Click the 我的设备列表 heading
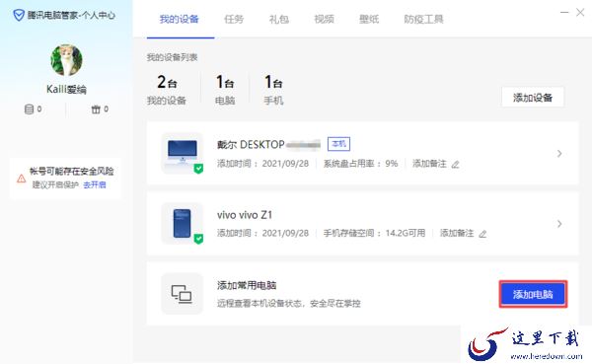The width and height of the screenshot is (592, 364). tap(172, 57)
